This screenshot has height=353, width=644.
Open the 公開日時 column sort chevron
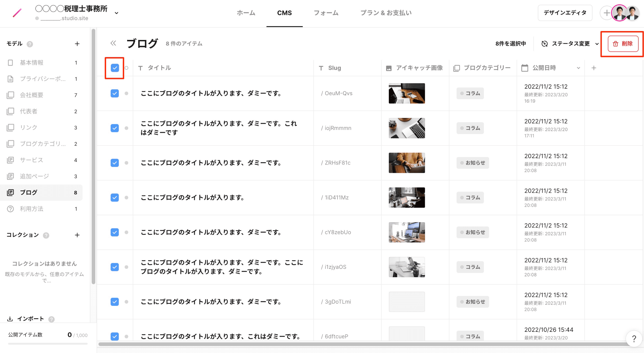tap(578, 68)
